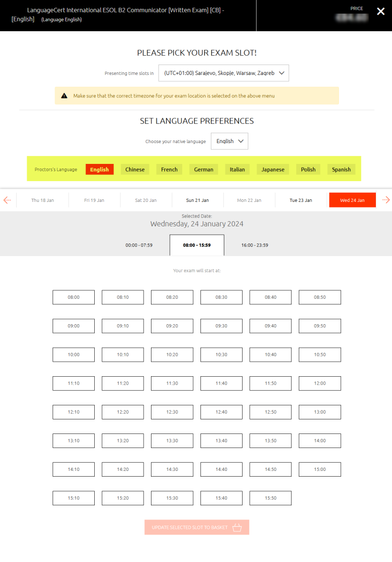The width and height of the screenshot is (392, 562).
Task: Pick the 10:30 exam slot
Action: pos(221,354)
